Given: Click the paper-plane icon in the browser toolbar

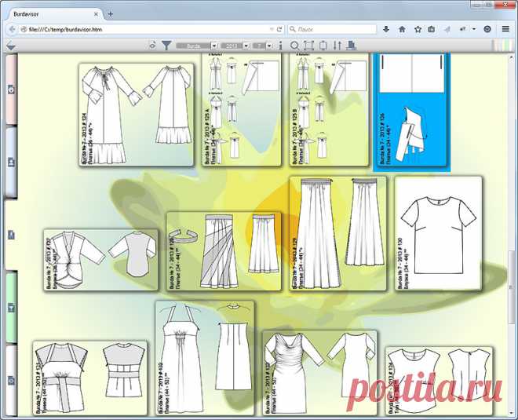Looking at the screenshot, I should click(x=447, y=29).
